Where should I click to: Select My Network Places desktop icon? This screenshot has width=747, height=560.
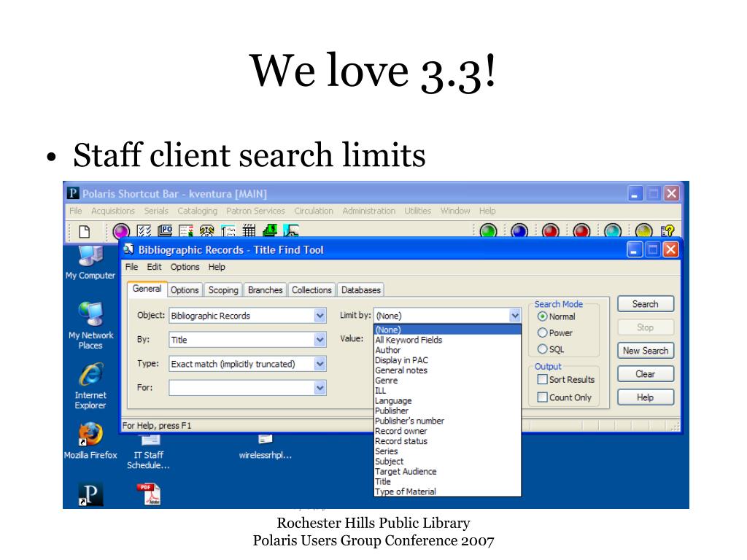tap(90, 326)
